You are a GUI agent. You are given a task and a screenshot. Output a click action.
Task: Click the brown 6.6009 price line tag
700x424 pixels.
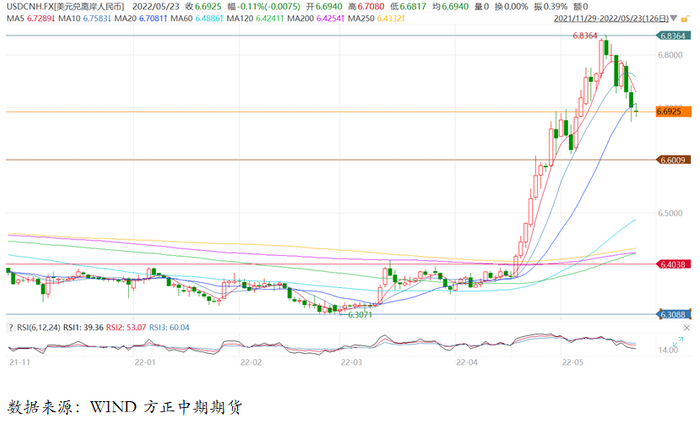(673, 160)
